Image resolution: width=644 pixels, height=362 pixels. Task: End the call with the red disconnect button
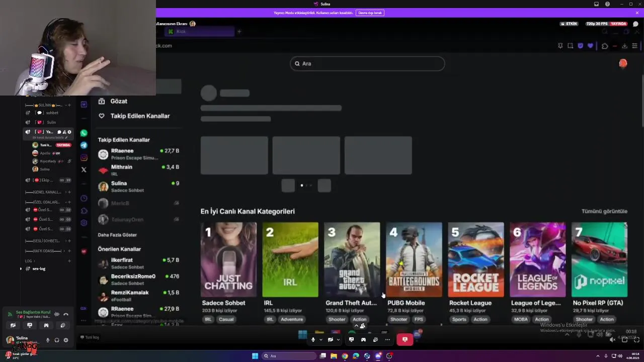pos(405,340)
